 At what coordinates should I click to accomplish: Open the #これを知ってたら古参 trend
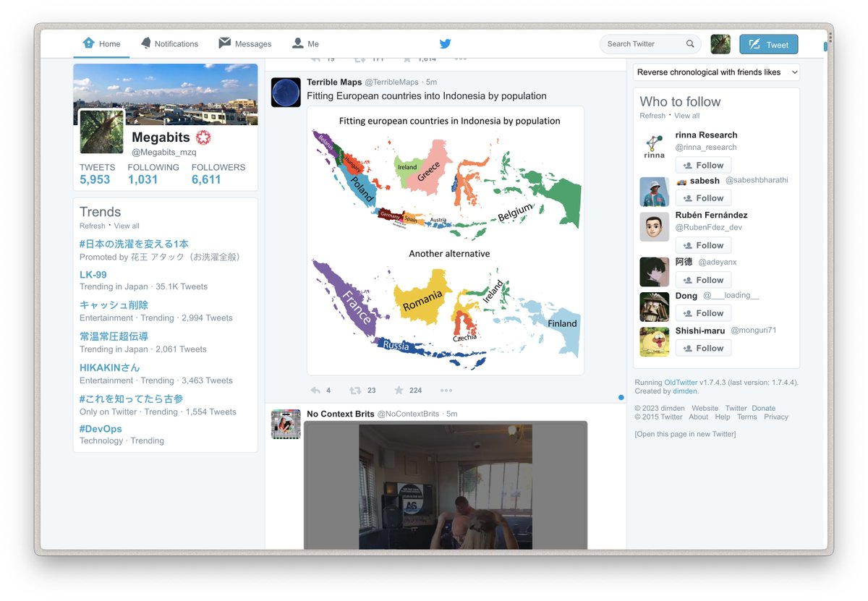[x=131, y=398]
